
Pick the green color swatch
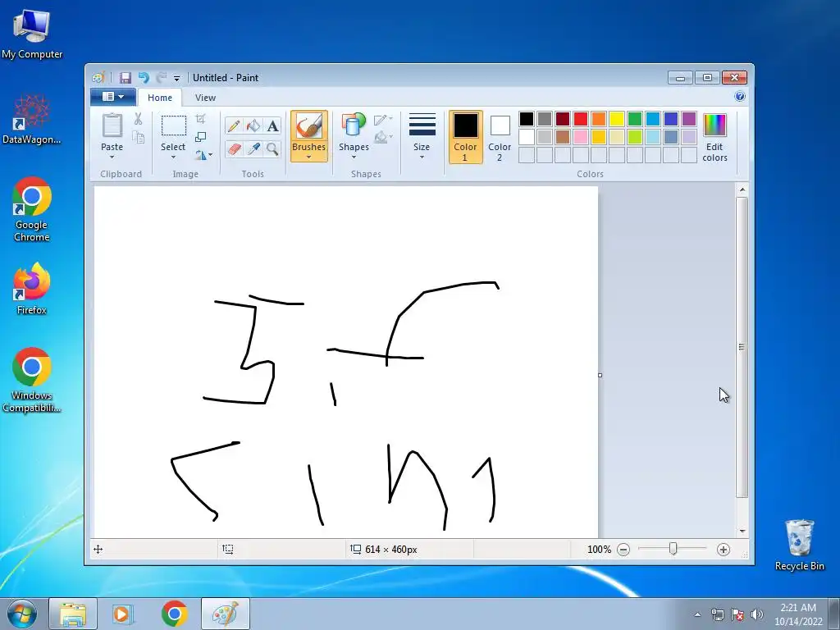point(634,119)
